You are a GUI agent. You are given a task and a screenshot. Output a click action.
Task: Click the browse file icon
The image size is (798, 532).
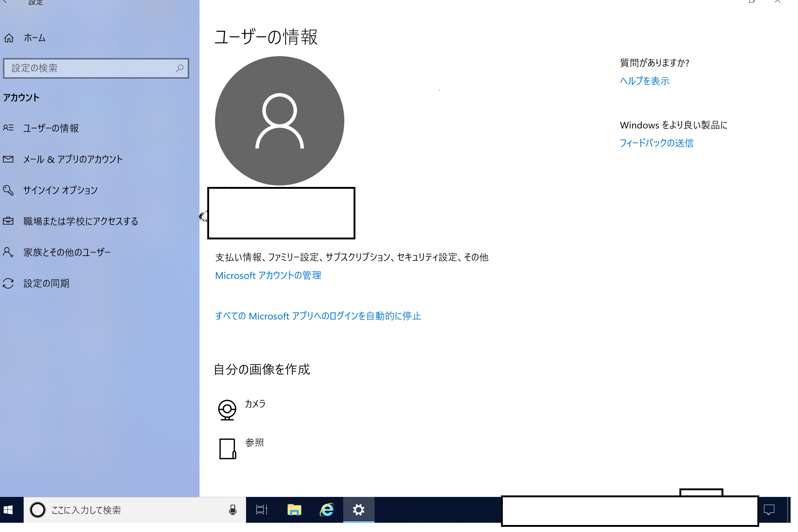(x=228, y=449)
